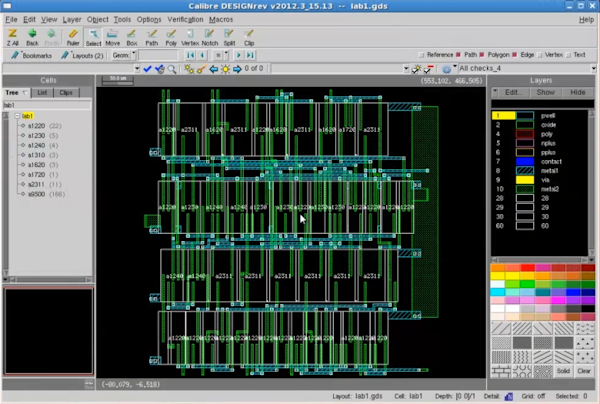Switch to the Clips tab
The width and height of the screenshot is (600, 404).
[65, 92]
